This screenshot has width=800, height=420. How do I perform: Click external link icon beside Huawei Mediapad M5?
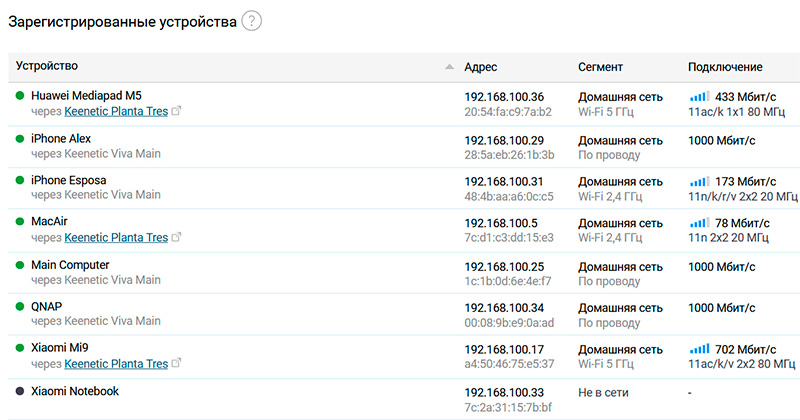[x=177, y=112]
